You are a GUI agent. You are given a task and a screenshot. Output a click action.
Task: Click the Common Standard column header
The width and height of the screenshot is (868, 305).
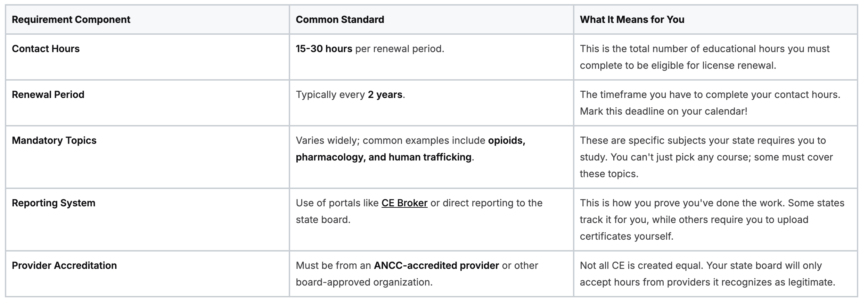(340, 19)
